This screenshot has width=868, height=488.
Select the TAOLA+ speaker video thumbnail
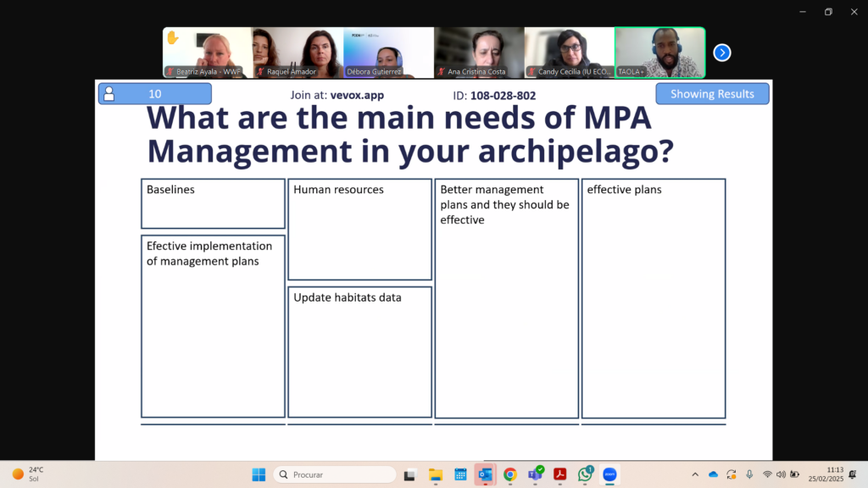click(x=659, y=53)
